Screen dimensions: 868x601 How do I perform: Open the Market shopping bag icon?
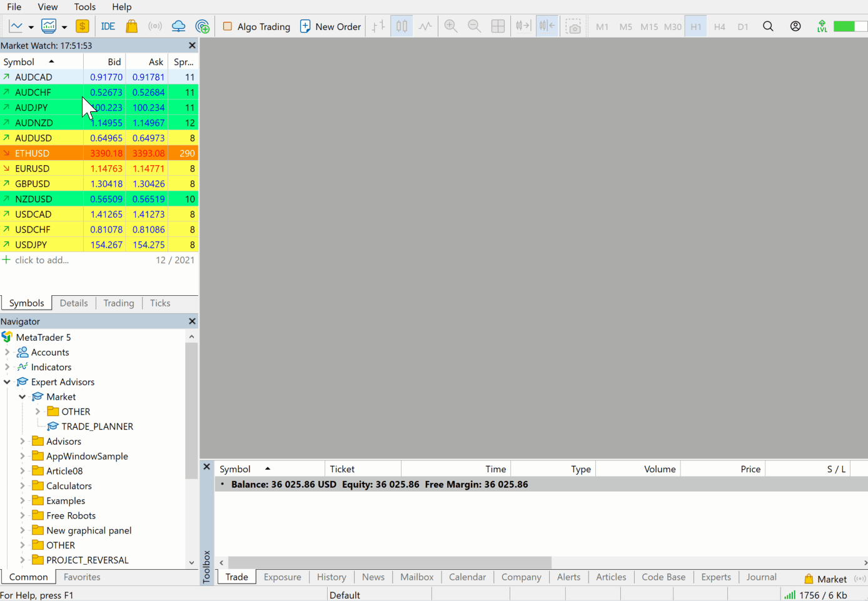[131, 26]
